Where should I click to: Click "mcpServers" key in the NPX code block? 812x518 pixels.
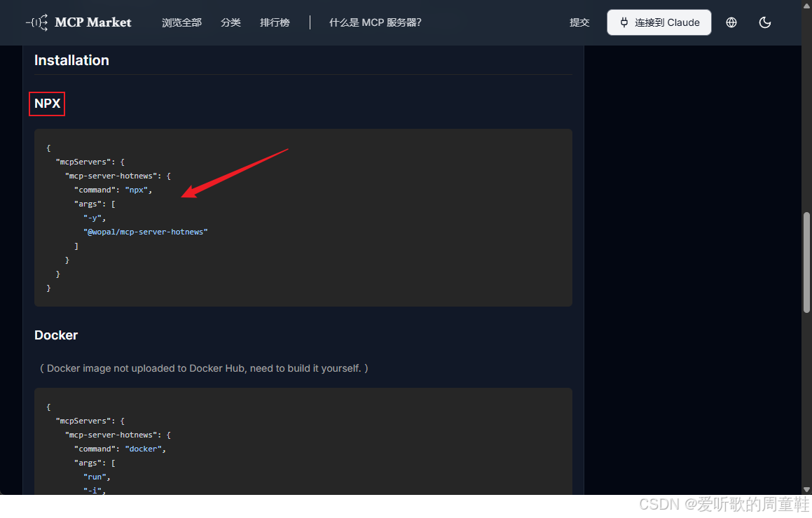point(83,162)
